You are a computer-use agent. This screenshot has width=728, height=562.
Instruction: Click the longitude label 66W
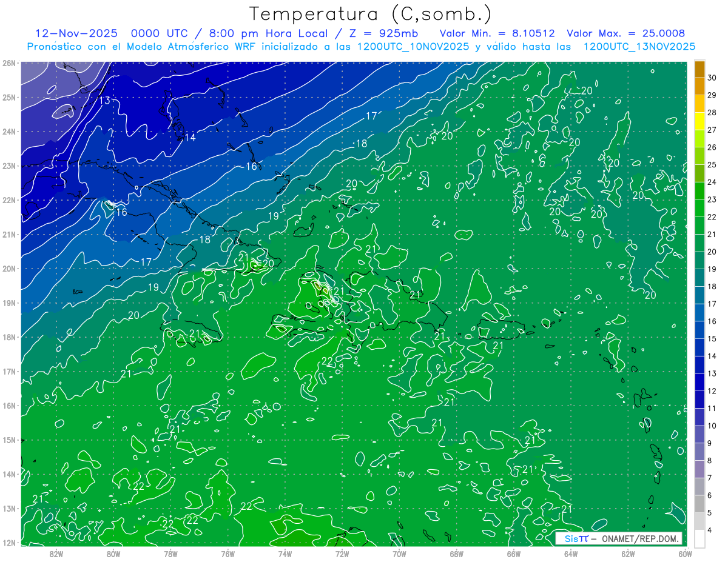(x=514, y=554)
